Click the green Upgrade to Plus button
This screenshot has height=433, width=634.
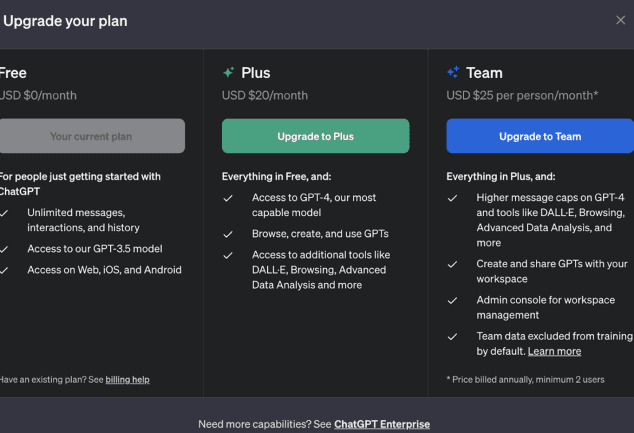[x=315, y=136]
